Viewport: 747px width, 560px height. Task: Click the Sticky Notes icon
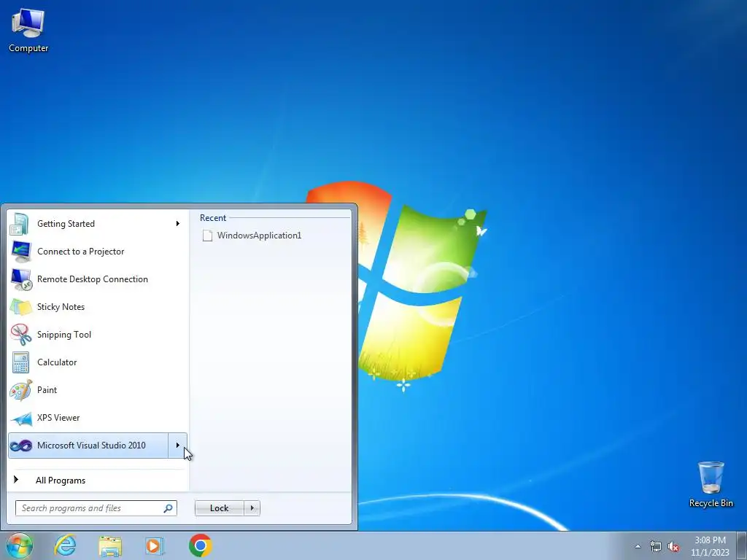pos(21,307)
